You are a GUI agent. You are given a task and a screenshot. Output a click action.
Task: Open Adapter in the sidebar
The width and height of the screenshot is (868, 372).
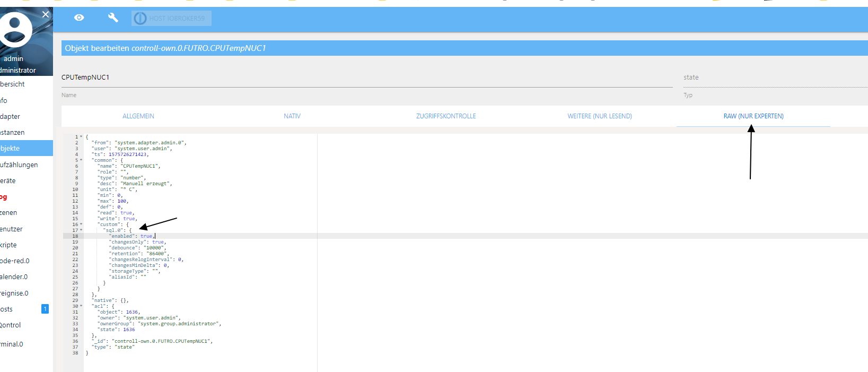click(27, 116)
